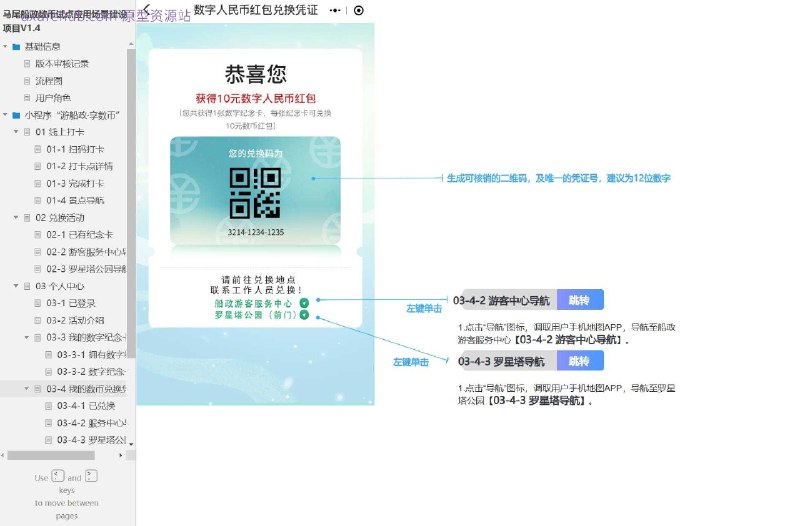800x526 pixels.
Task: Click right arrow of the horizontal scrollbar
Action: (x=121, y=455)
